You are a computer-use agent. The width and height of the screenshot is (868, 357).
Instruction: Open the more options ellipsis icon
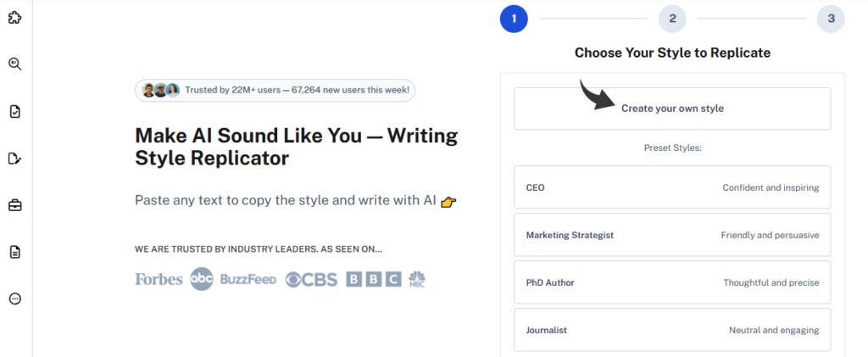click(14, 298)
